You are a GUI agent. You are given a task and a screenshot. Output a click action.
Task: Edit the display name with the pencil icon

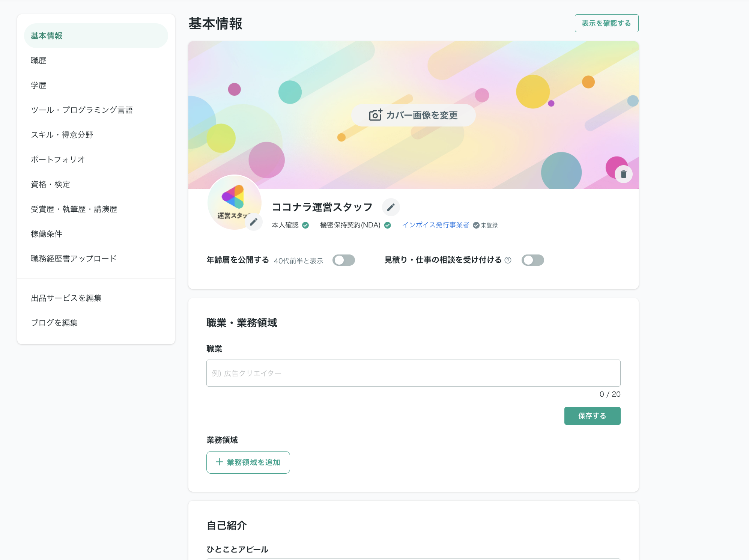tap(391, 207)
